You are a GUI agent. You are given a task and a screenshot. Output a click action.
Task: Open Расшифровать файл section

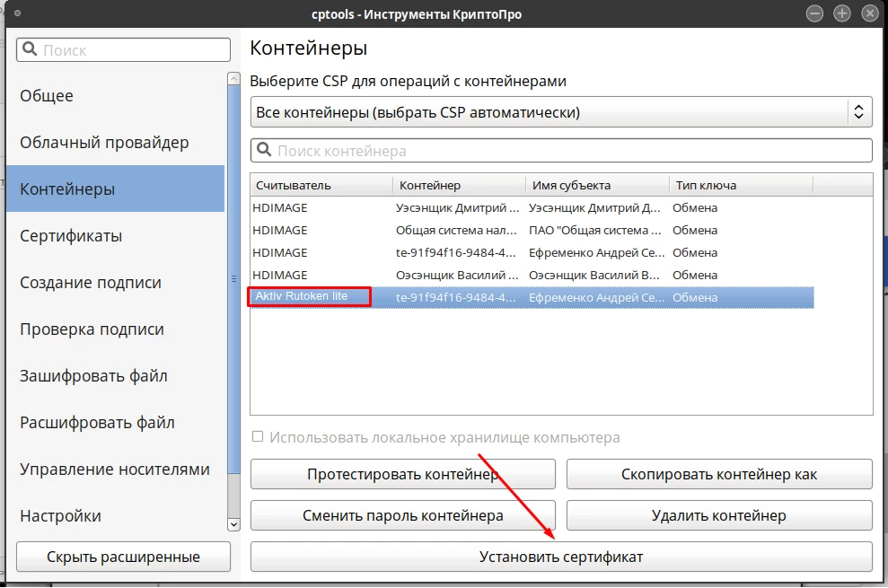(x=116, y=423)
